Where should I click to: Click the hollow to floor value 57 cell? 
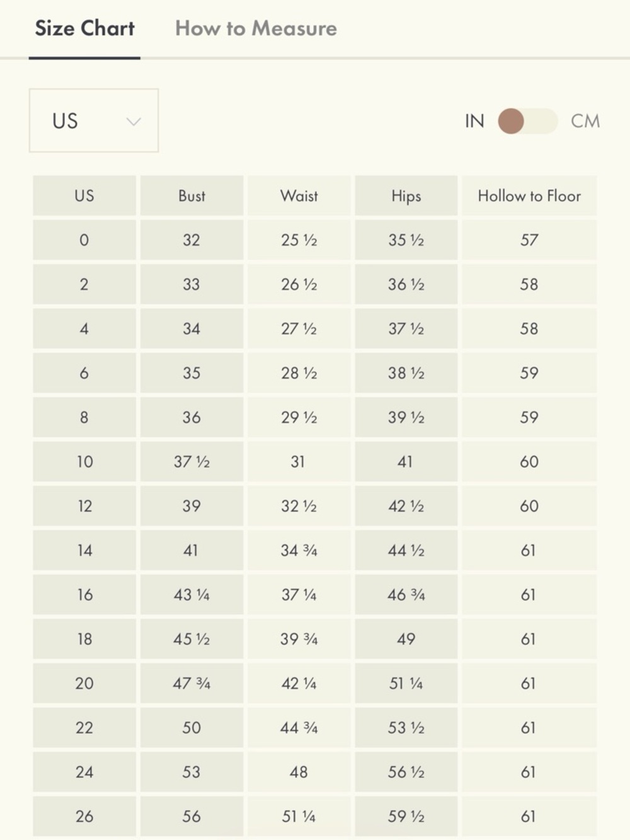(529, 240)
